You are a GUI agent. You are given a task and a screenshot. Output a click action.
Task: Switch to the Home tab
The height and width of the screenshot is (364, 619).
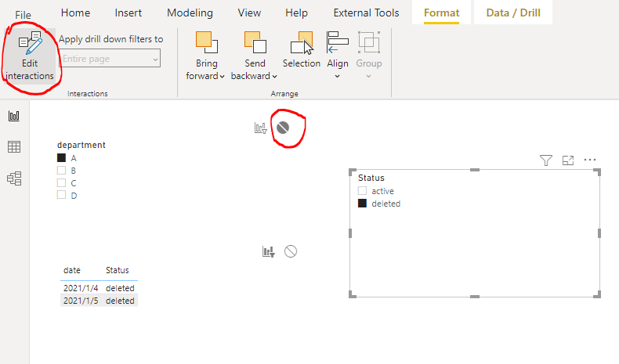coord(75,13)
